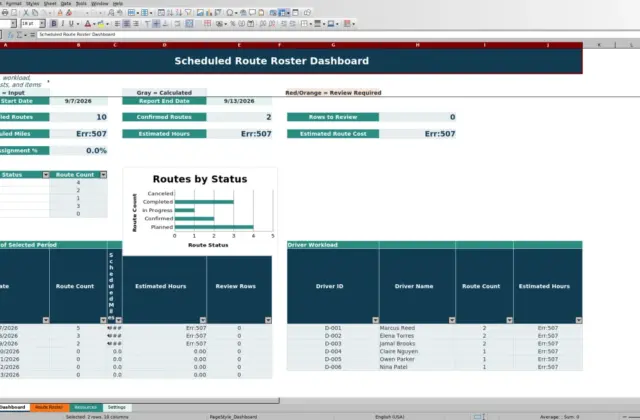Open the font size dropdown
The height and width of the screenshot is (420, 640).
(x=42, y=24)
